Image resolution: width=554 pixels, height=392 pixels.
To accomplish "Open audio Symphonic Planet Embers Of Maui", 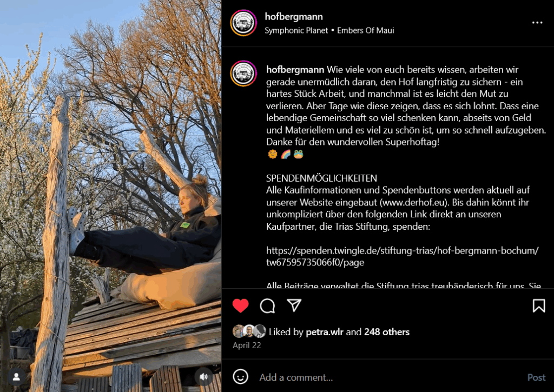I will (x=329, y=30).
